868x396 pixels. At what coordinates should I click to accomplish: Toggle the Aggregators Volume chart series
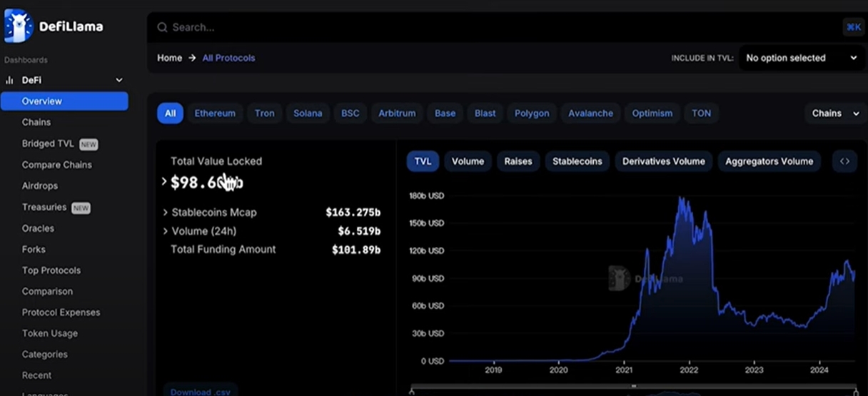click(769, 161)
